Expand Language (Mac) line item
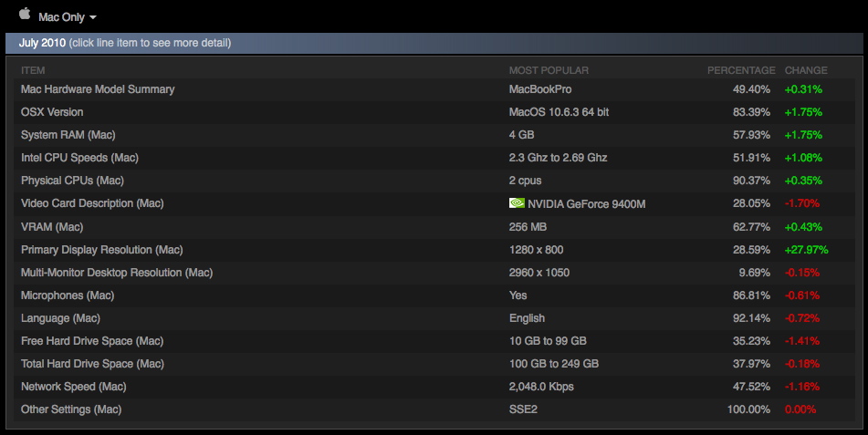868x435 pixels. pos(434,318)
